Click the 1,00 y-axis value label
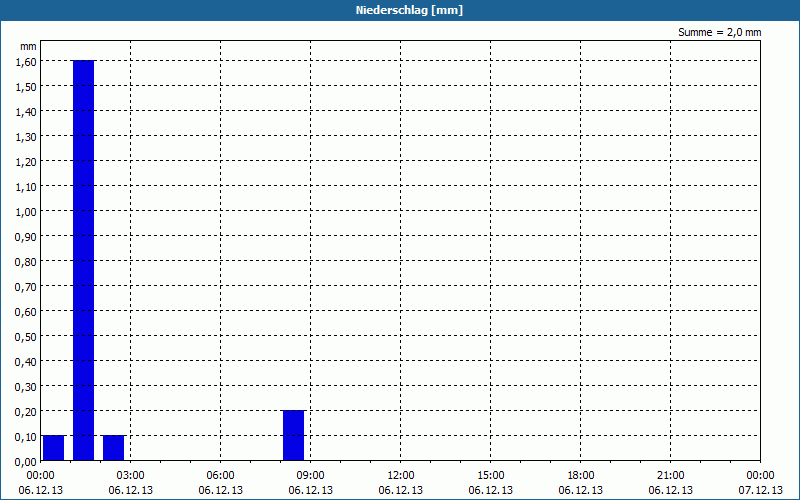Screen dimensions: 800x500 (26, 212)
